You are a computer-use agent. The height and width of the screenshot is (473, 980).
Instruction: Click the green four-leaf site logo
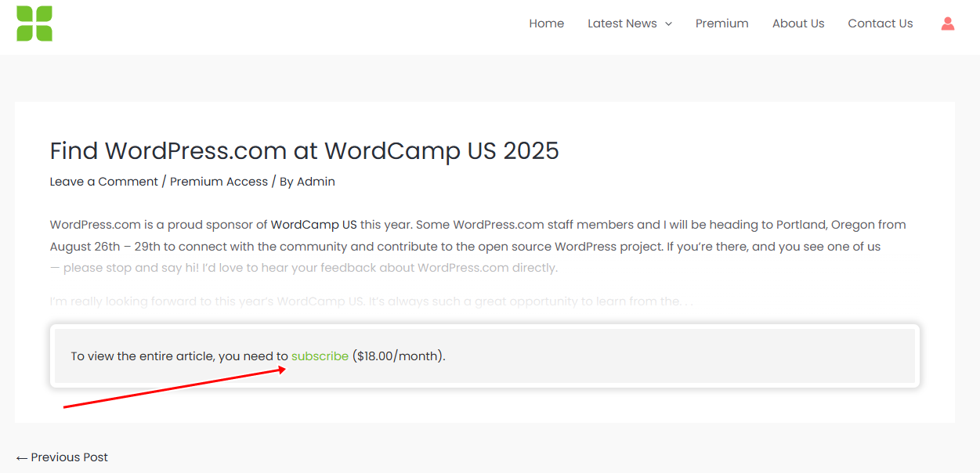pos(34,23)
